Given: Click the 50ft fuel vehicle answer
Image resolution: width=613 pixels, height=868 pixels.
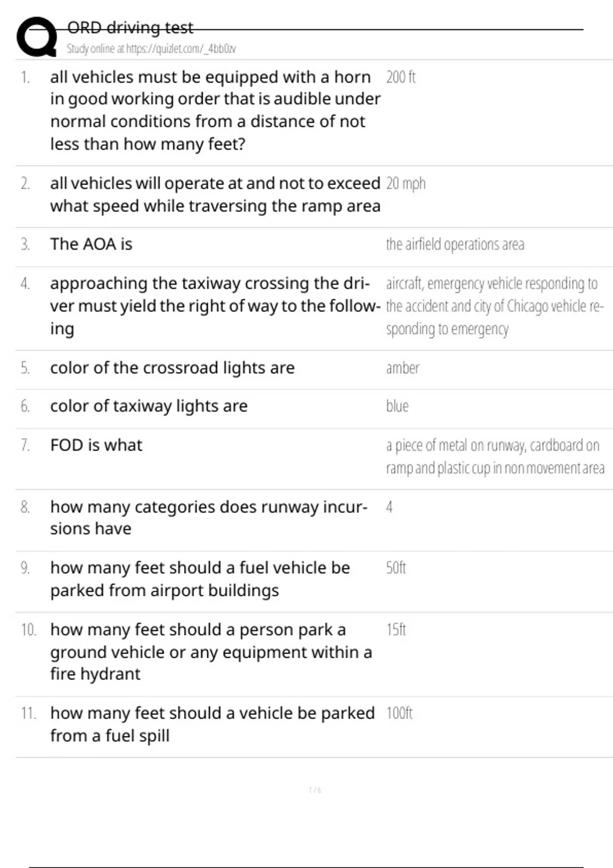Looking at the screenshot, I should click(x=396, y=568).
